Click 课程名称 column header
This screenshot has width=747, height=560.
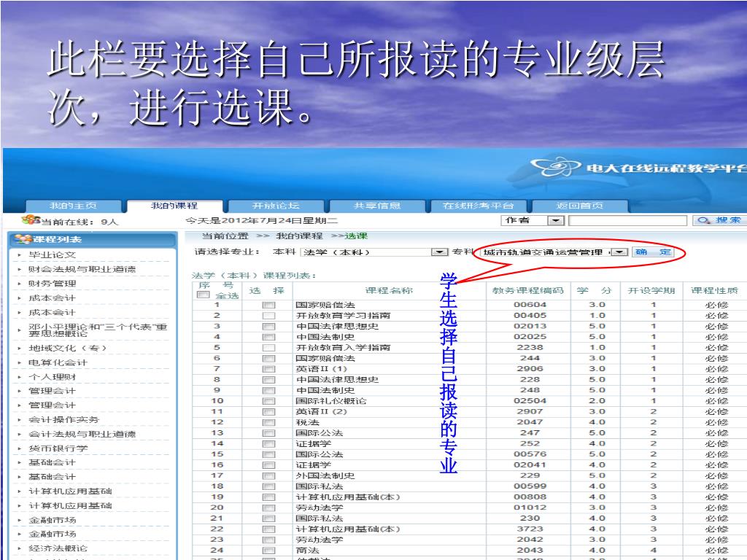pos(389,290)
